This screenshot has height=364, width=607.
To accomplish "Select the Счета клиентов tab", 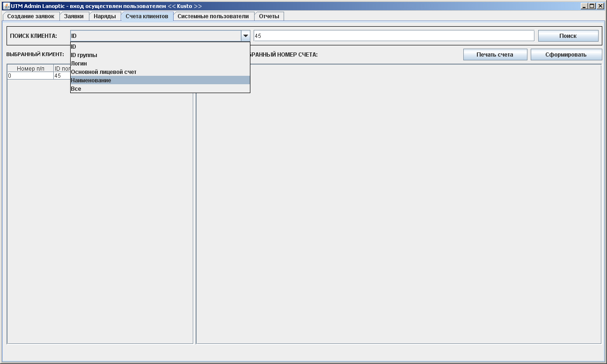I will (147, 16).
